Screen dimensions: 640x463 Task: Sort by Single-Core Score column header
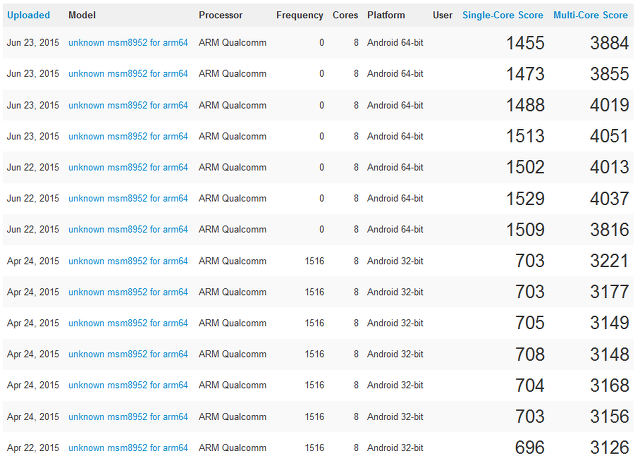pyautogui.click(x=502, y=15)
